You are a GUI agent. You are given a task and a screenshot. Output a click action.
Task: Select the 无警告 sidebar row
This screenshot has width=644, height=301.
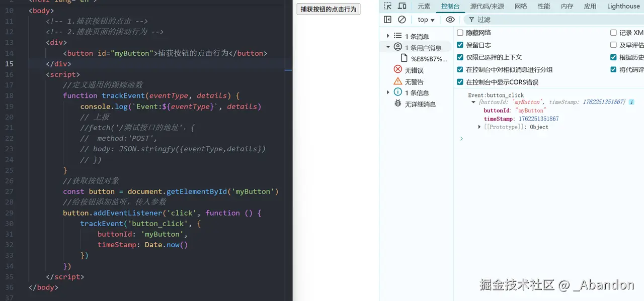tap(416, 81)
